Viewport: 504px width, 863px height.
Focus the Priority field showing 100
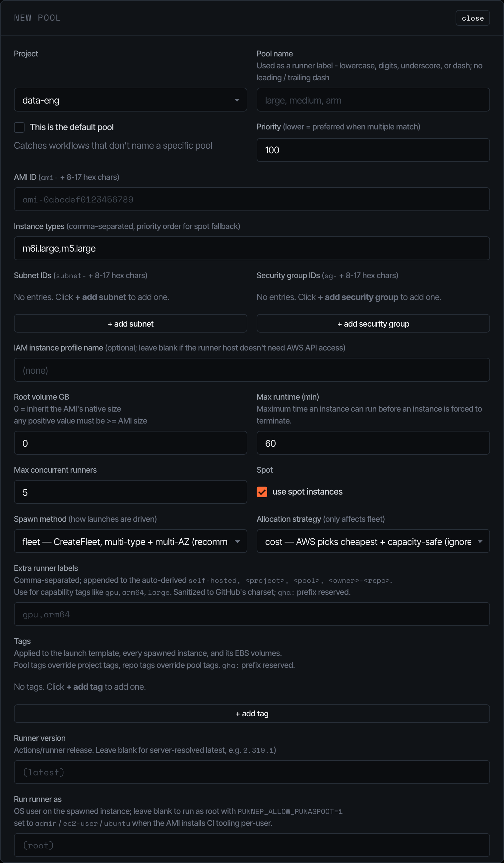373,150
